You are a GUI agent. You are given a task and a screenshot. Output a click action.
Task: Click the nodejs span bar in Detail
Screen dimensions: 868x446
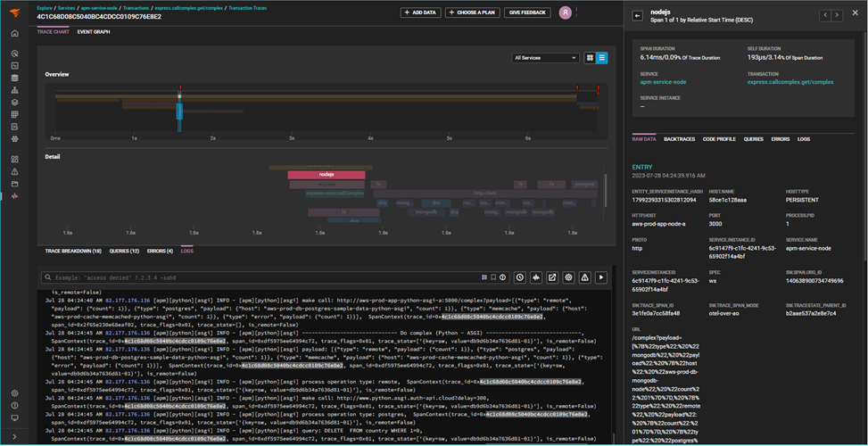pos(326,175)
